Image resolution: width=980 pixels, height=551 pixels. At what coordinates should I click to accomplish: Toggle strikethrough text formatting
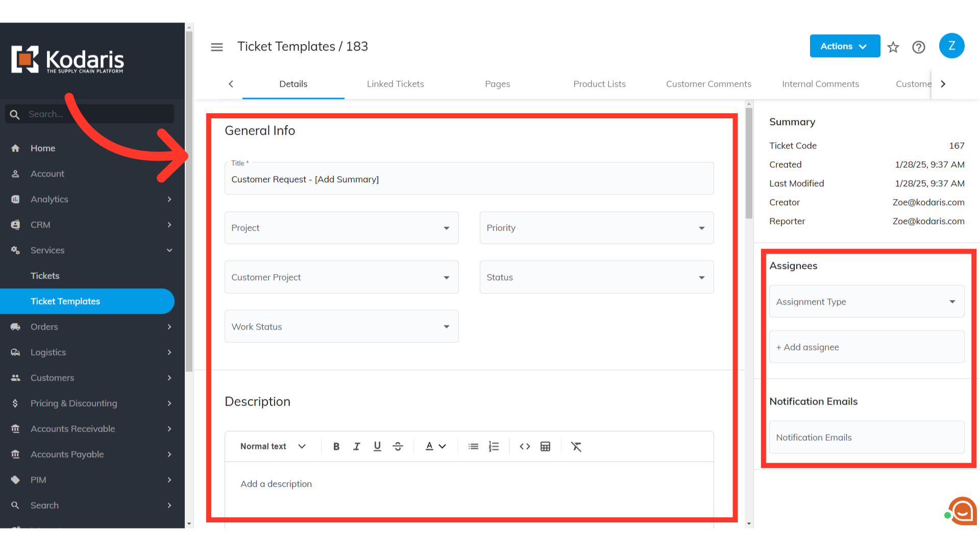tap(398, 446)
